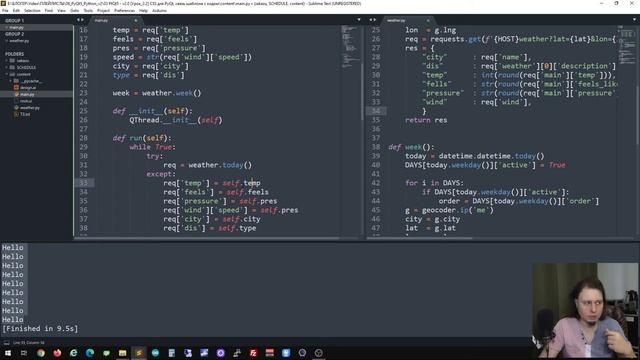The height and width of the screenshot is (360, 640).
Task: Launch Chrome from taskbar
Action: pos(41,353)
